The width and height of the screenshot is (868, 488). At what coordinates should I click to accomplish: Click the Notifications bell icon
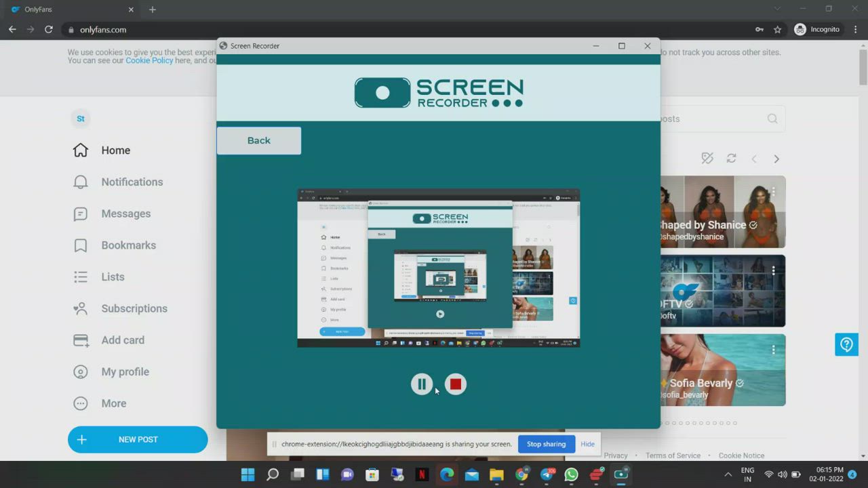pos(81,182)
